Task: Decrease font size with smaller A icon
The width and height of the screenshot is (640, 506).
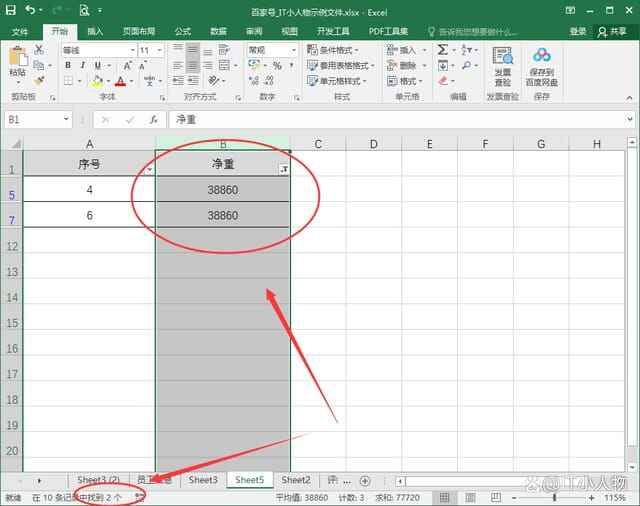Action: point(143,65)
